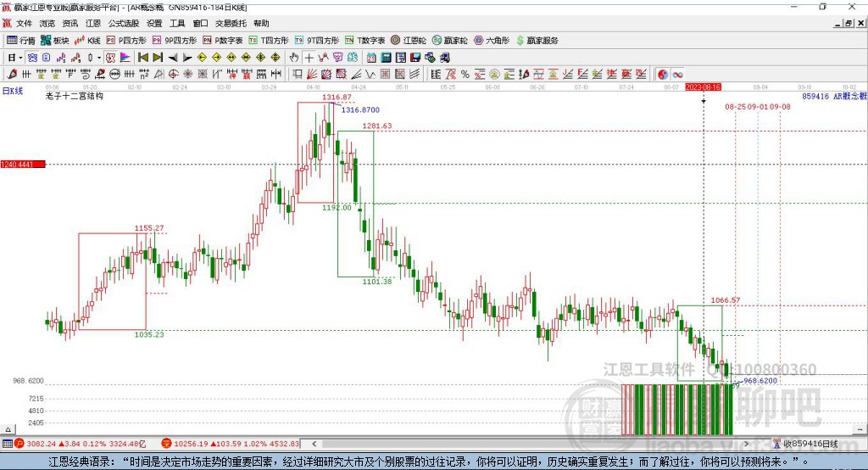Image resolution: width=868 pixels, height=470 pixels.
Task: Step chart right with black arrow
Action: tap(187, 58)
